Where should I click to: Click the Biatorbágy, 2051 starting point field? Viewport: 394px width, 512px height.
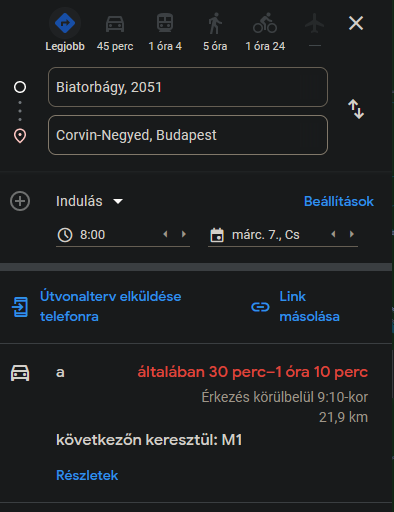(x=188, y=87)
